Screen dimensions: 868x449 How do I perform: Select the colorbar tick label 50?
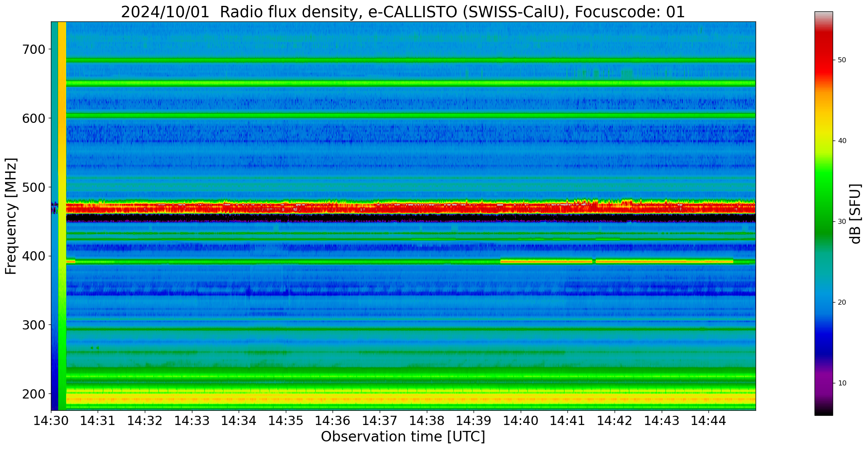tap(842, 60)
